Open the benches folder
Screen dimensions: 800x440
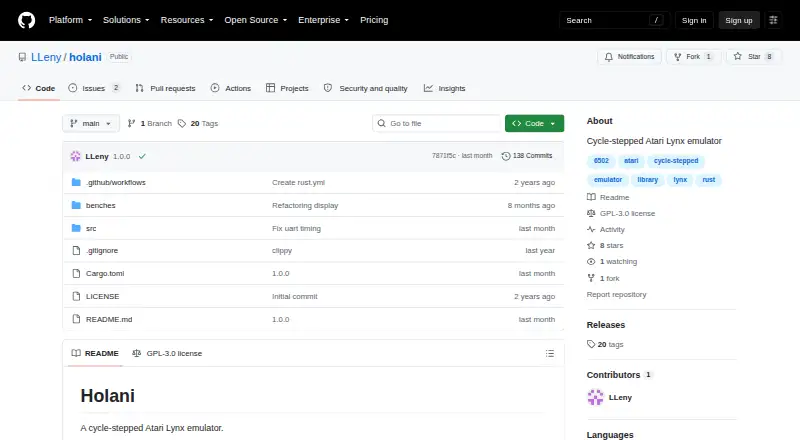[x=101, y=205]
